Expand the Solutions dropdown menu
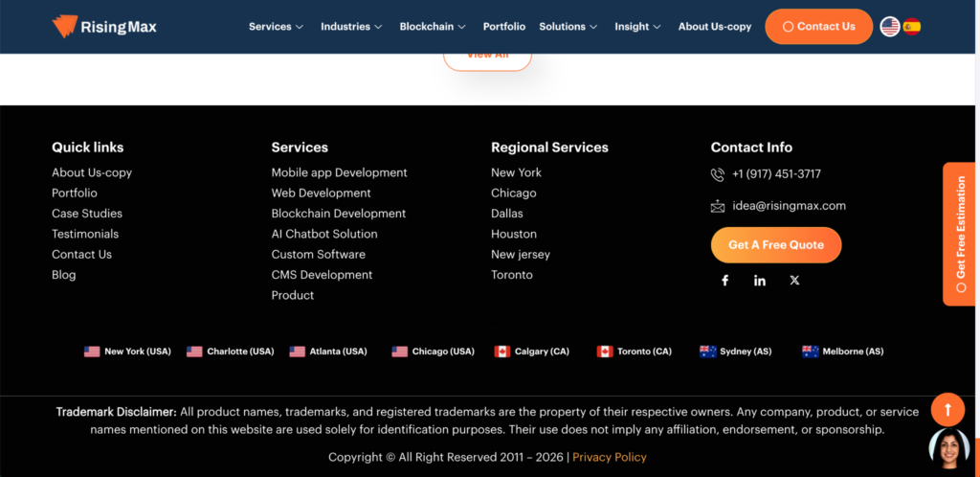The height and width of the screenshot is (477, 980). 568,27
